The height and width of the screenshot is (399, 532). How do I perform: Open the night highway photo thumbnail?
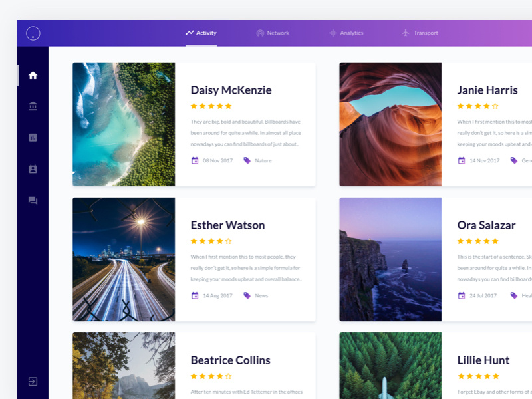[x=124, y=259]
